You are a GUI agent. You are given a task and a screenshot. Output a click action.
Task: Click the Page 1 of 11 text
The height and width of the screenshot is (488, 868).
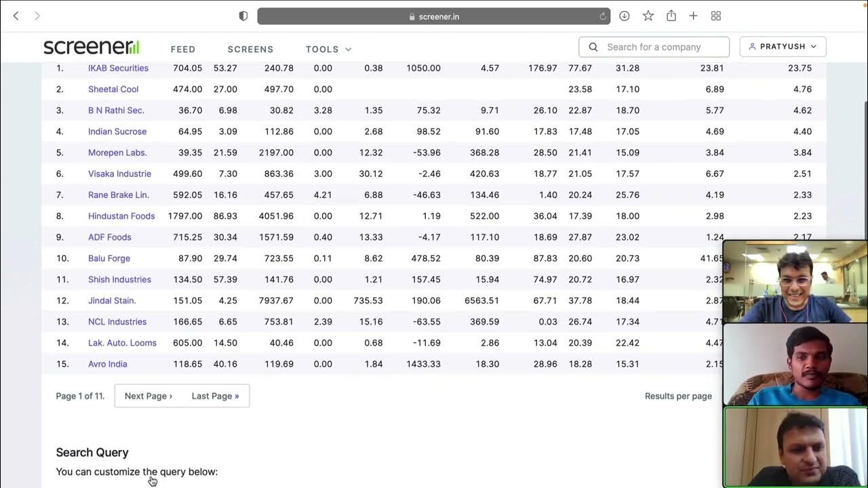pos(80,396)
